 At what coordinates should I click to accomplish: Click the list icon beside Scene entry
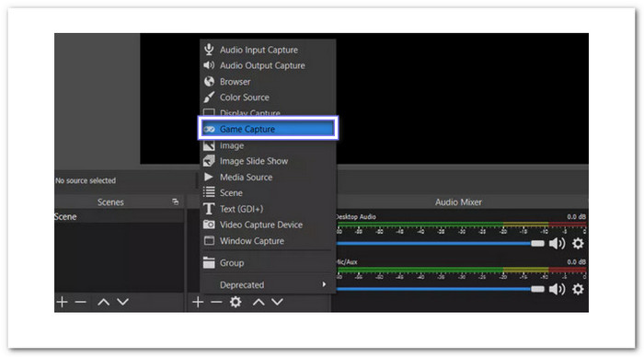pos(209,192)
